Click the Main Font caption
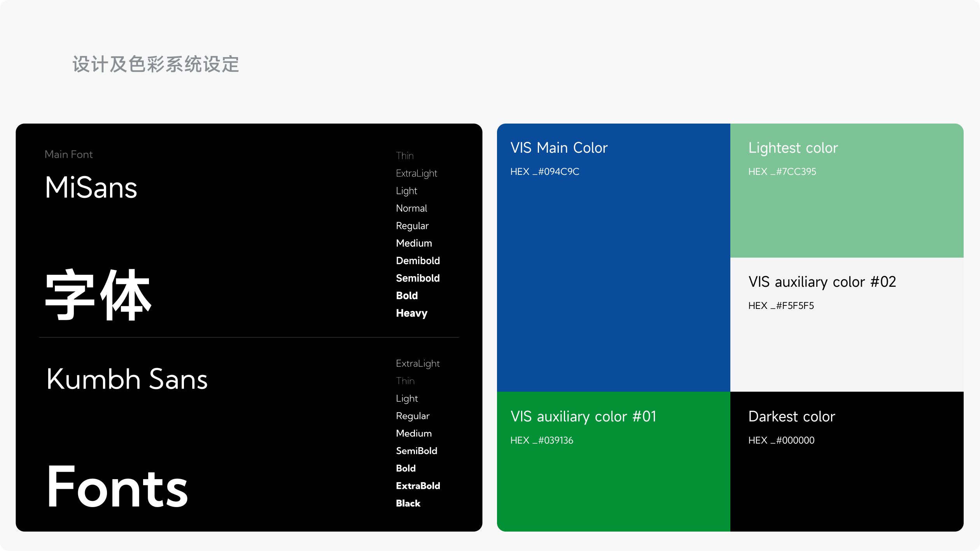980x551 pixels. click(x=68, y=154)
